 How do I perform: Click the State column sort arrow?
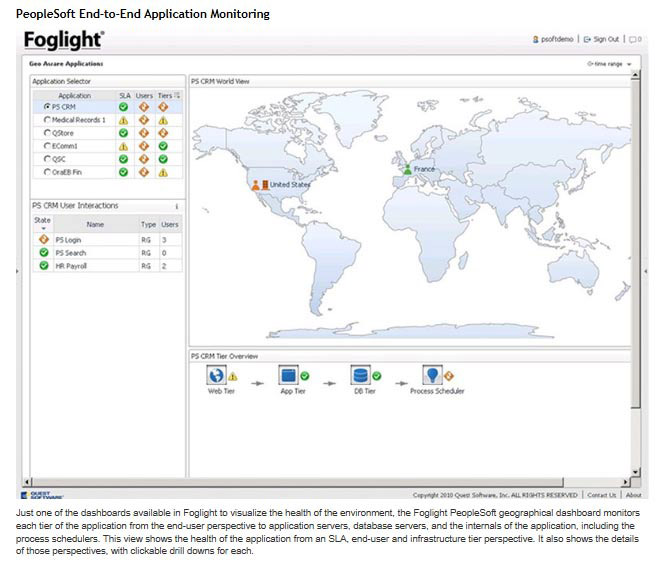click(x=43, y=229)
